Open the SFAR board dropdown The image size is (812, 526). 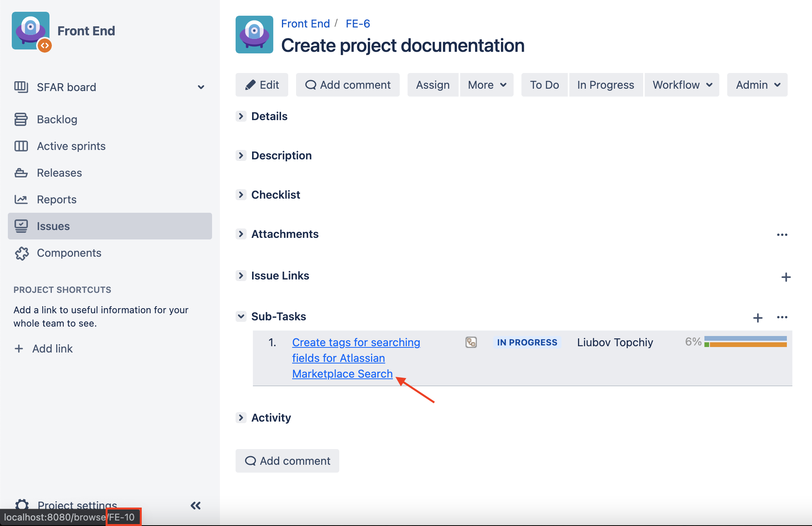pos(201,87)
